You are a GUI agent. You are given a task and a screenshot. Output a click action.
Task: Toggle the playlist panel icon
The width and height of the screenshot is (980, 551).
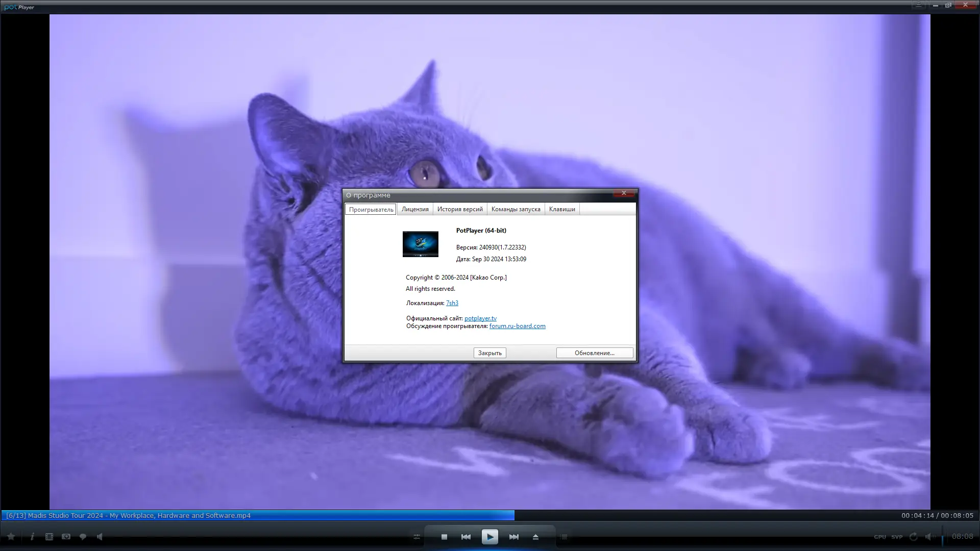coord(564,537)
